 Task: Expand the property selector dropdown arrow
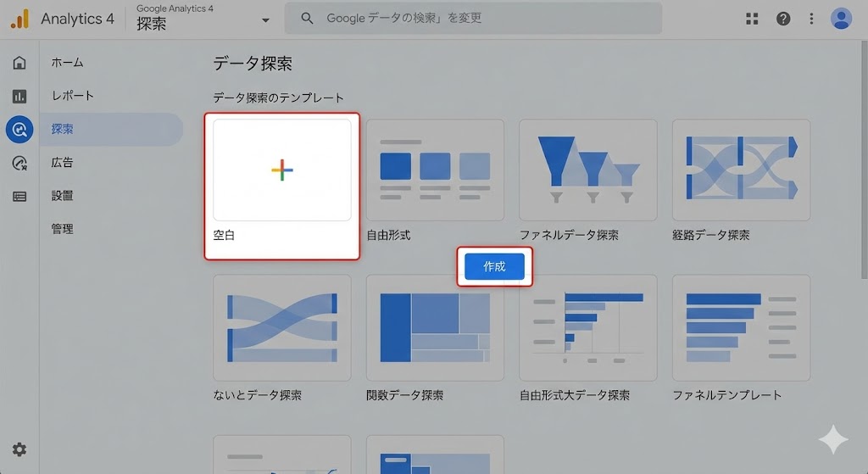pyautogui.click(x=265, y=20)
